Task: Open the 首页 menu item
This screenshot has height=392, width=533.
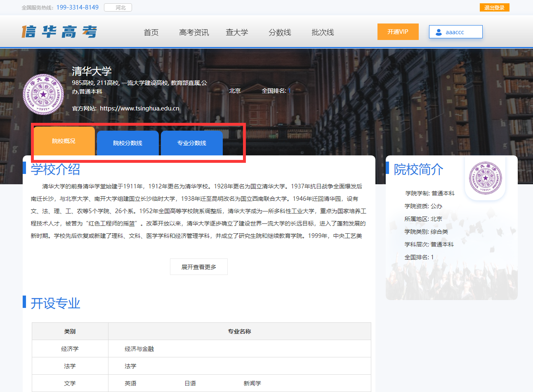Action: tap(151, 32)
